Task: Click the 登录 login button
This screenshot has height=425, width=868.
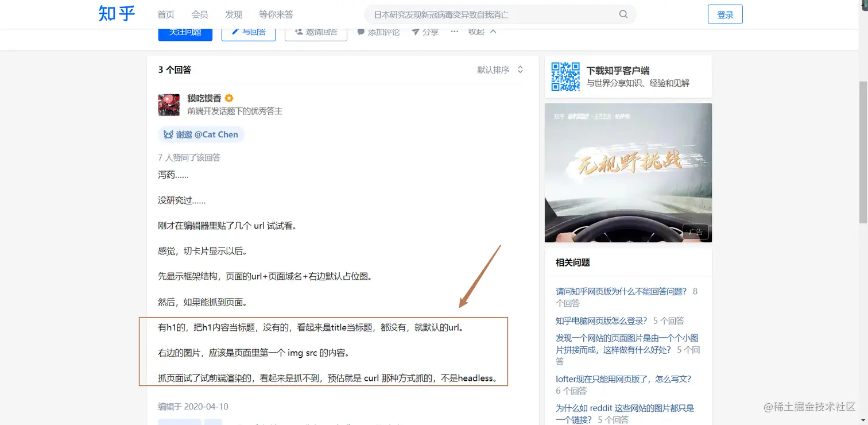Action: 725,14
